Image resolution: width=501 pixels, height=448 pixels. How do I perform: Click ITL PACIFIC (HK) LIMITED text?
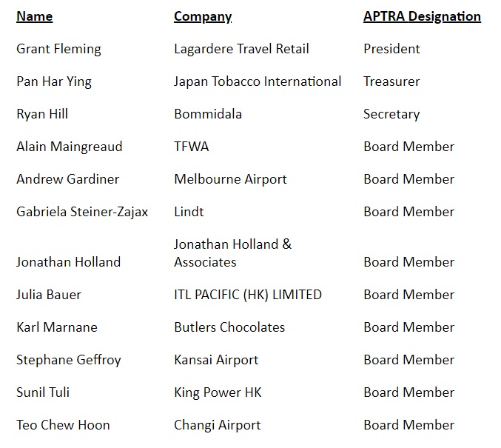pyautogui.click(x=248, y=295)
